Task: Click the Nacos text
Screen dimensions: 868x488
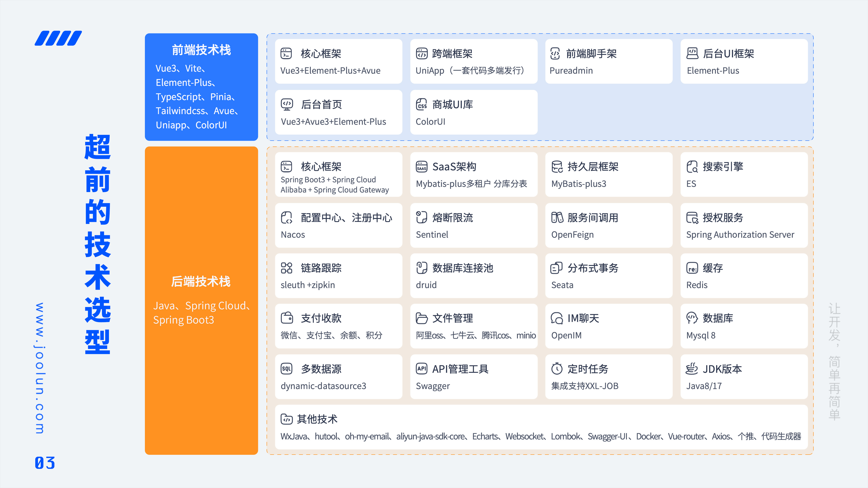Action: pyautogui.click(x=293, y=235)
